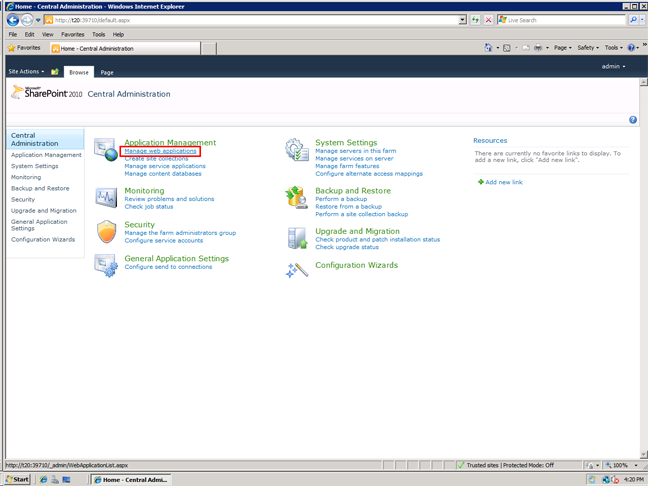Click the IE Home toolbar icon
This screenshot has width=648, height=486.
tap(488, 48)
